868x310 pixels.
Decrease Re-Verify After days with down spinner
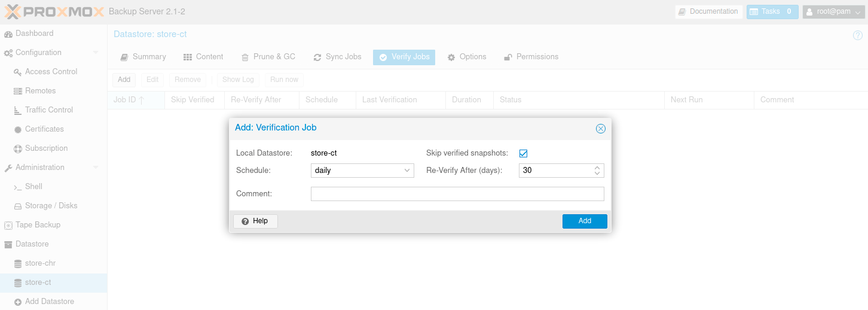[597, 174]
